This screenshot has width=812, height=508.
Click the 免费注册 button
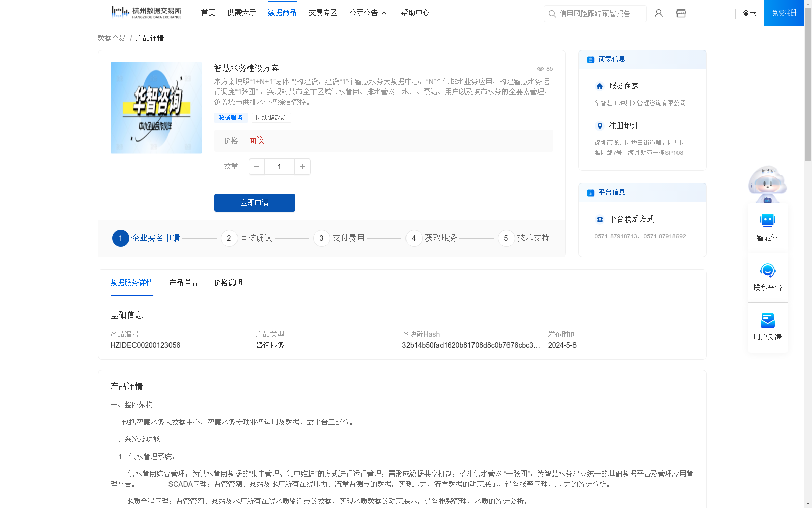pos(784,13)
